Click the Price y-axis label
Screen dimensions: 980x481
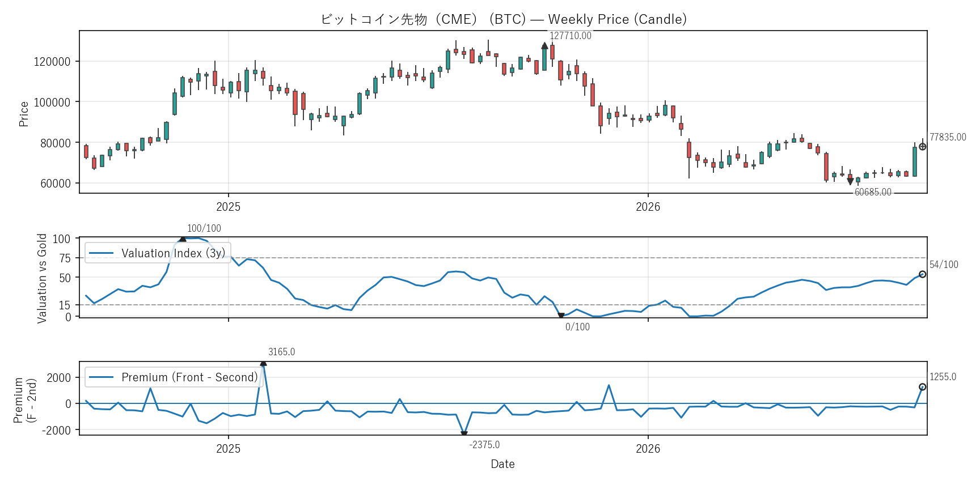point(24,114)
